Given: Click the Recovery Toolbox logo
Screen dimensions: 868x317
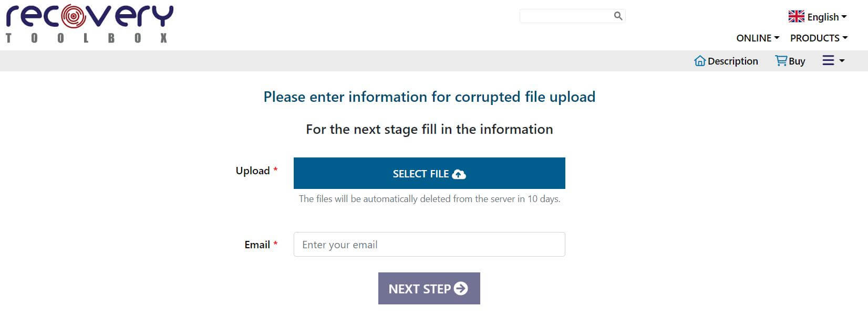Looking at the screenshot, I should pos(89,23).
